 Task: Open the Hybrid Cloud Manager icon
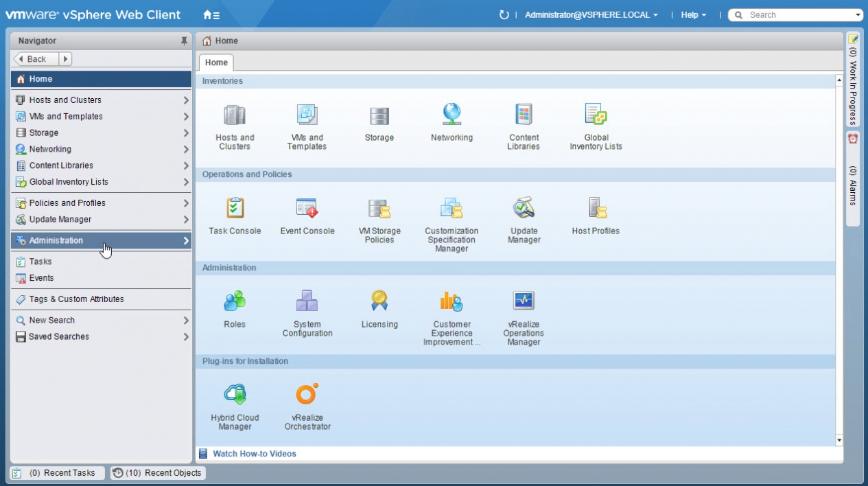click(x=235, y=395)
